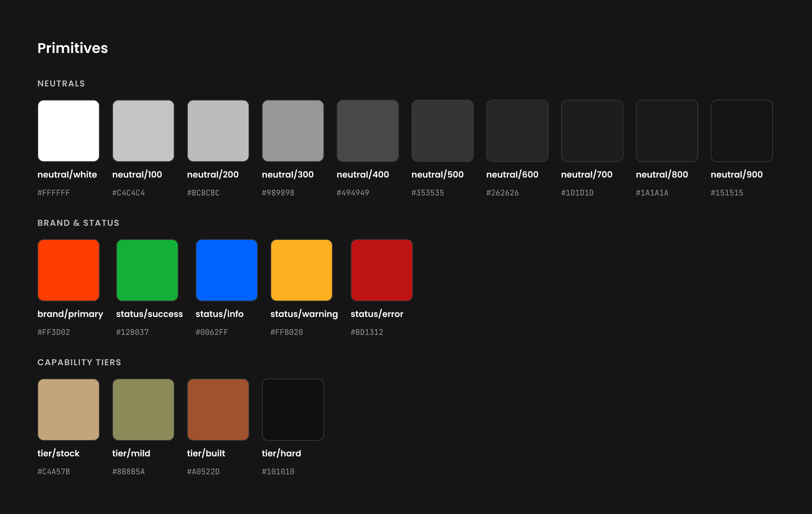Image resolution: width=812 pixels, height=514 pixels.
Task: Select hex value #0062FF
Action: pyautogui.click(x=212, y=332)
